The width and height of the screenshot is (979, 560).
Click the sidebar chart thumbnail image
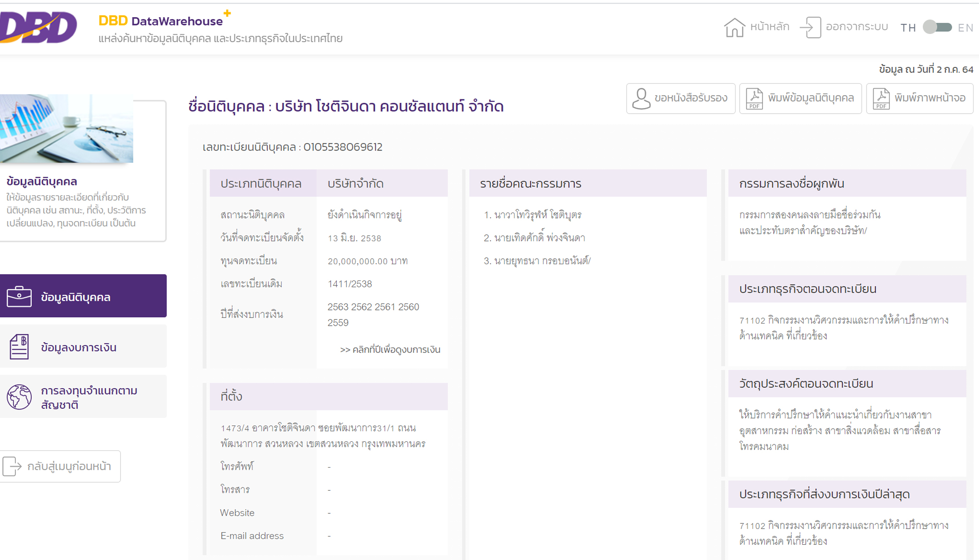pyautogui.click(x=67, y=129)
